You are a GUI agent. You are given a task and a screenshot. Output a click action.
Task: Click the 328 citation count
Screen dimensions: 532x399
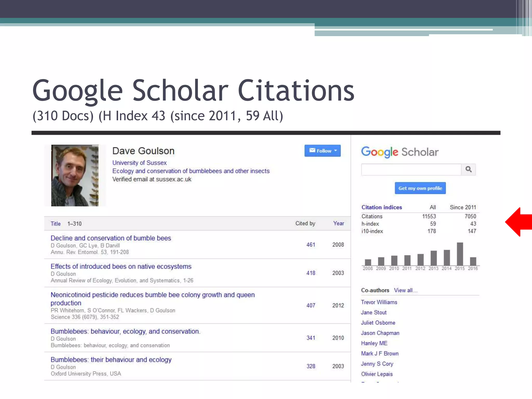tap(311, 366)
